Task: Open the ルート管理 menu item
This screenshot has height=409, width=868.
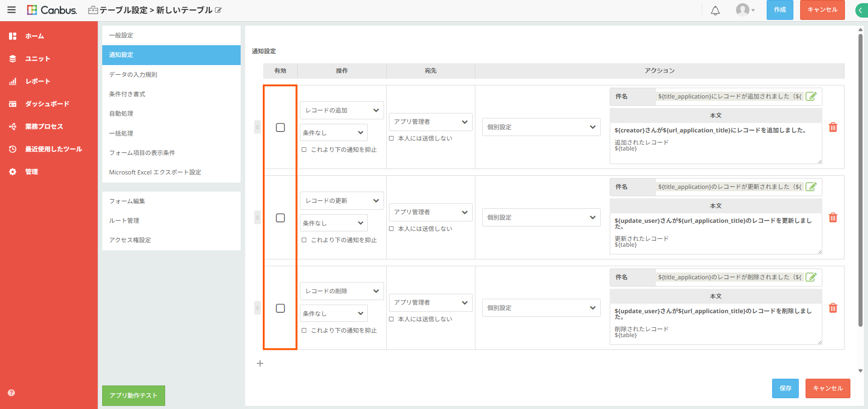Action: coord(171,221)
